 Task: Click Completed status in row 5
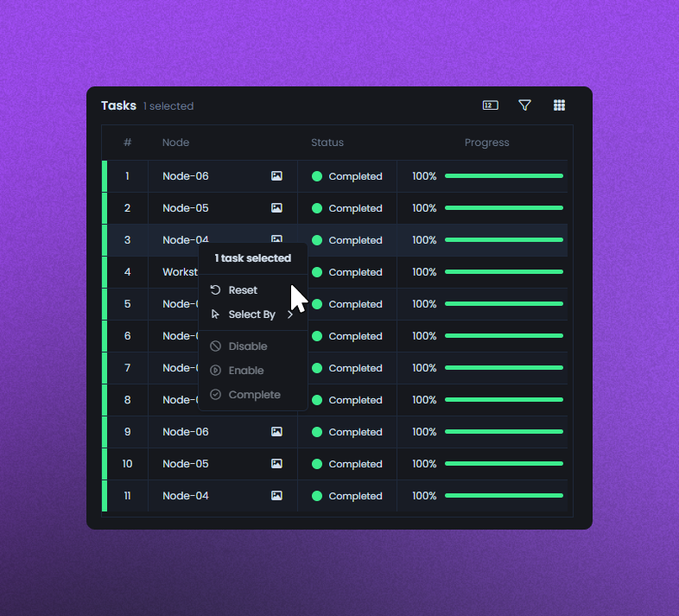[356, 304]
